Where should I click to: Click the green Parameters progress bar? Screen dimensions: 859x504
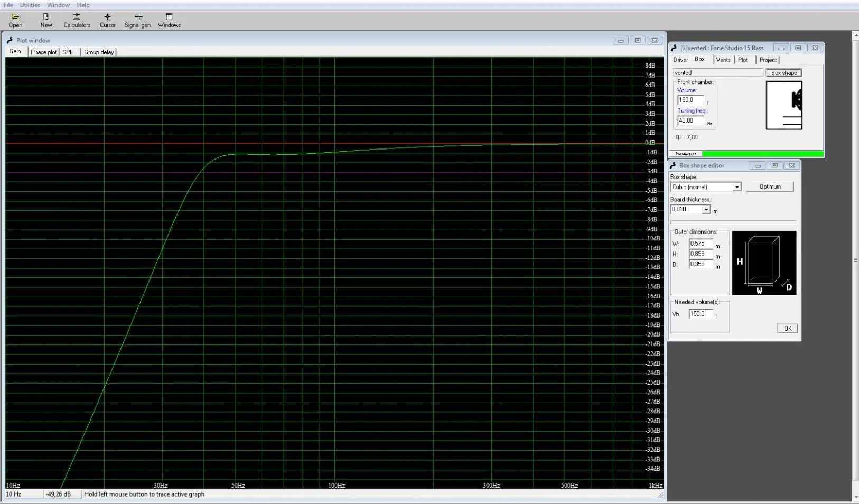tap(762, 154)
